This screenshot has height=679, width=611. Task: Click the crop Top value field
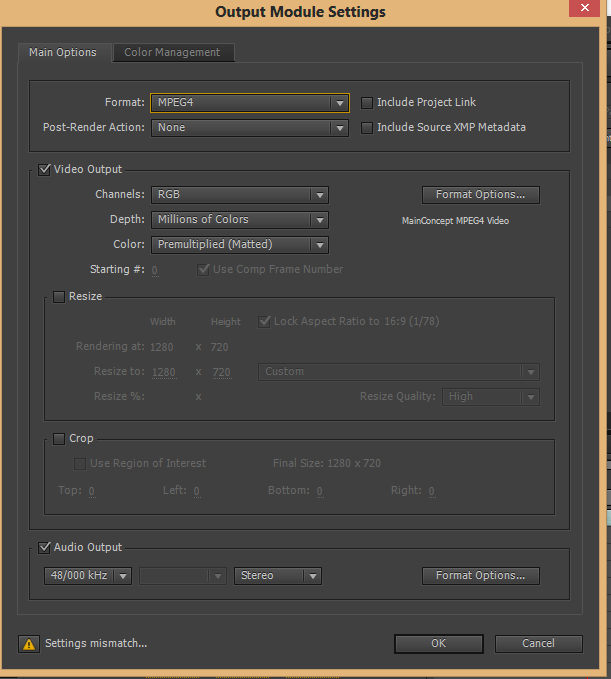click(x=92, y=491)
